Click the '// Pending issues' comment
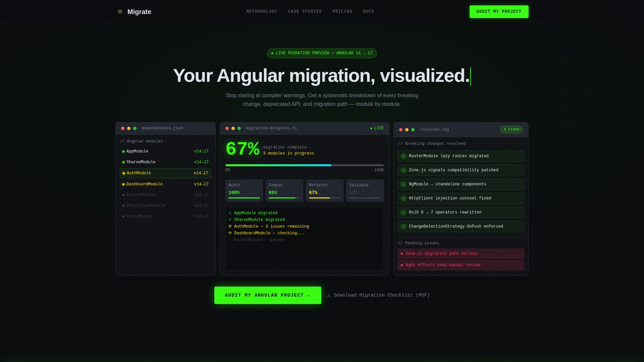Viewport: 644px width, 362px height. click(418, 243)
